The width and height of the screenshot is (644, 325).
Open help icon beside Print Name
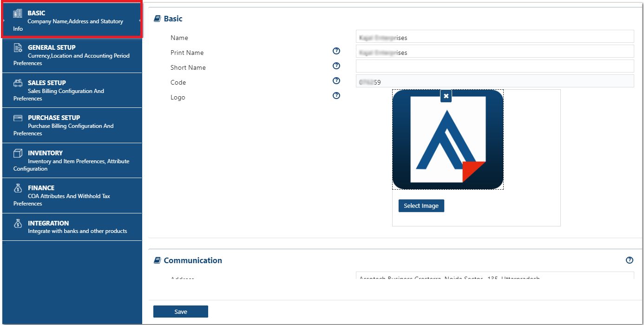click(x=337, y=51)
